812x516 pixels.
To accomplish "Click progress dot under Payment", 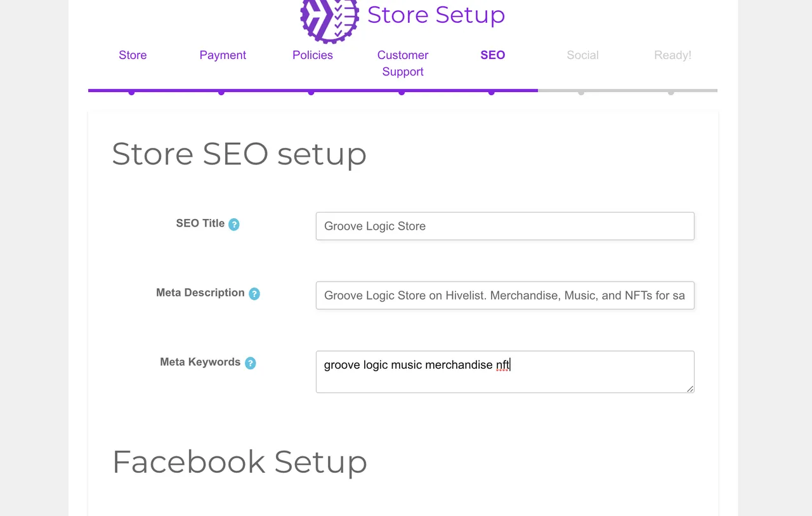I will [x=221, y=92].
